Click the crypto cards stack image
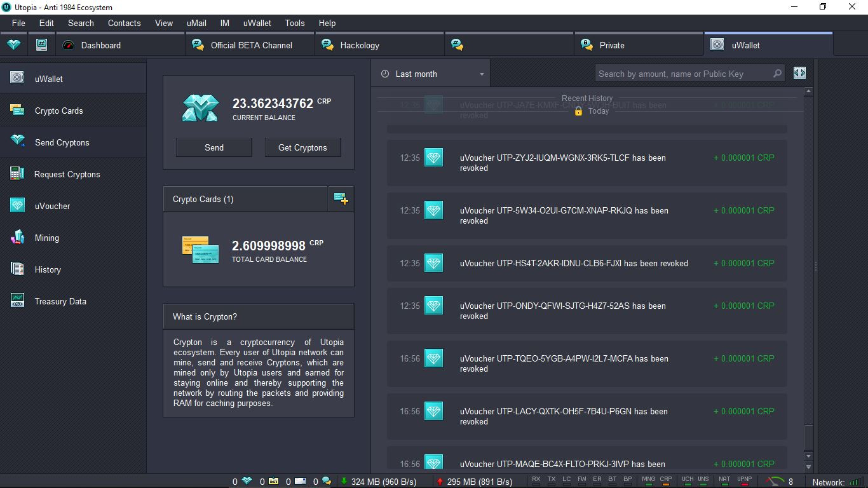The width and height of the screenshot is (868, 488). pyautogui.click(x=200, y=250)
